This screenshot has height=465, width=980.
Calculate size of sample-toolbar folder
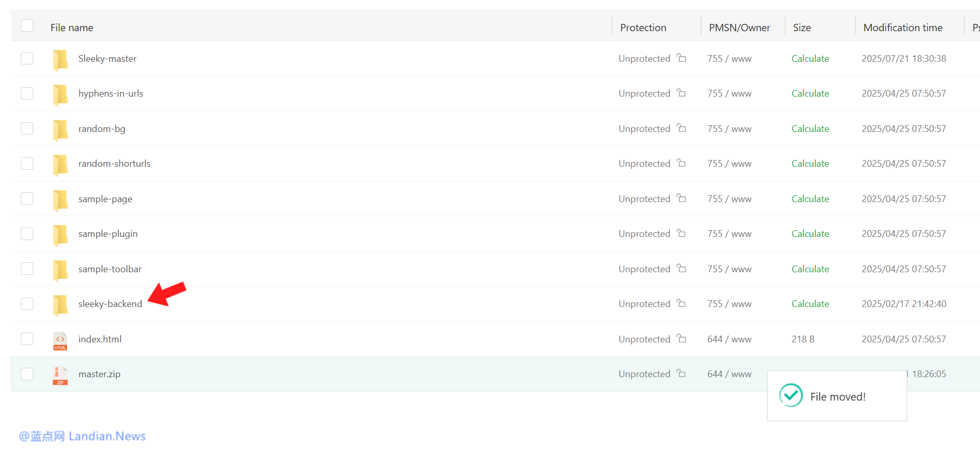coord(810,269)
